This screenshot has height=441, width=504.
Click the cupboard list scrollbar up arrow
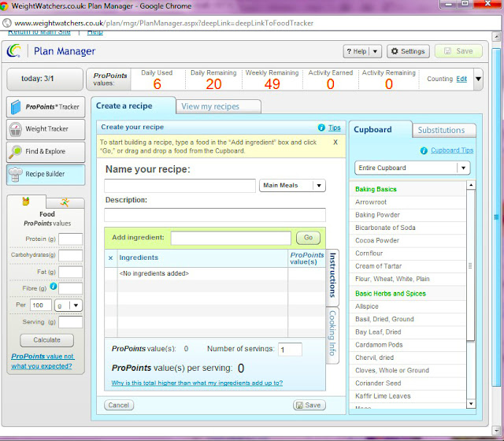pos(471,185)
